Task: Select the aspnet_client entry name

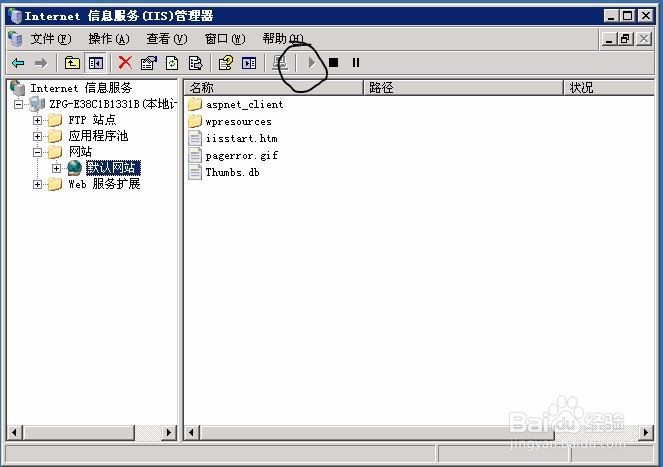Action: [x=244, y=104]
